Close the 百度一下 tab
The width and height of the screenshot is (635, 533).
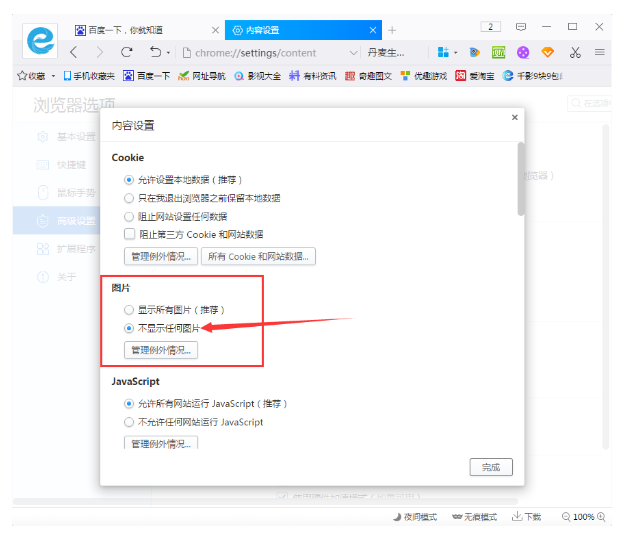(x=215, y=30)
